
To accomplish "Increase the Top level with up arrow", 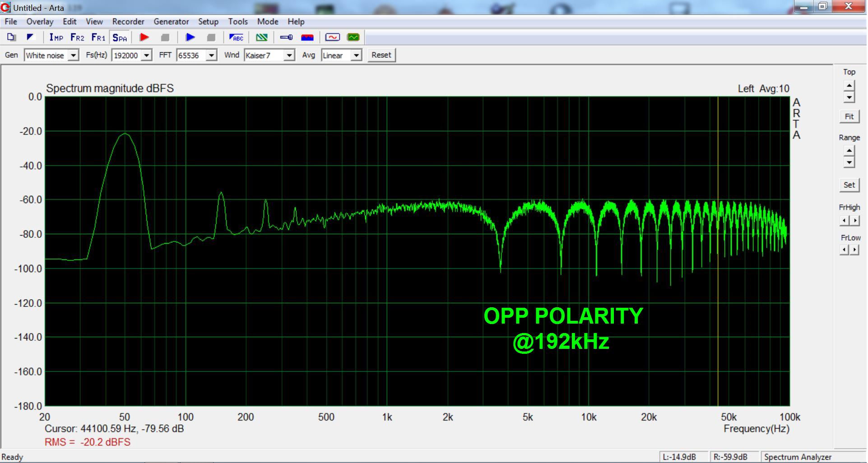I will [849, 86].
